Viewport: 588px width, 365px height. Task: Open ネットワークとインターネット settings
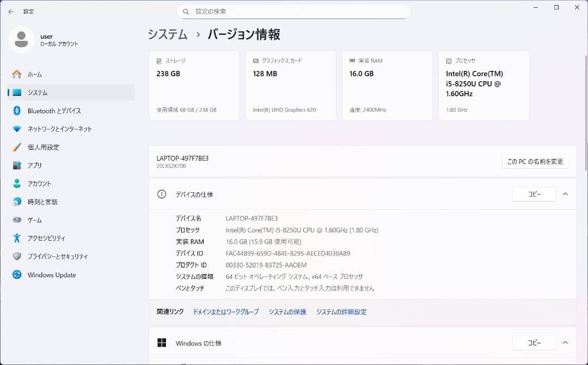[60, 129]
